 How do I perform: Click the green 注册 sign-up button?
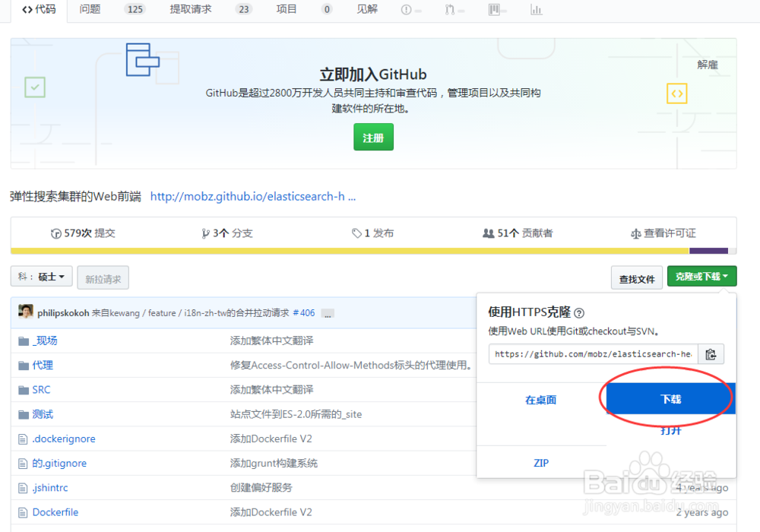[x=373, y=137]
